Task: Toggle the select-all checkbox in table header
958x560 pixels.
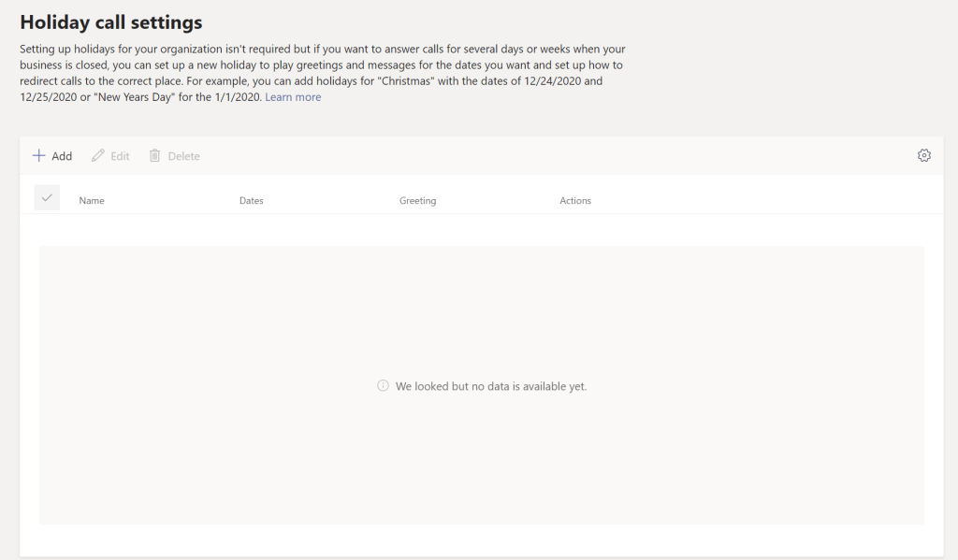Action: point(47,197)
